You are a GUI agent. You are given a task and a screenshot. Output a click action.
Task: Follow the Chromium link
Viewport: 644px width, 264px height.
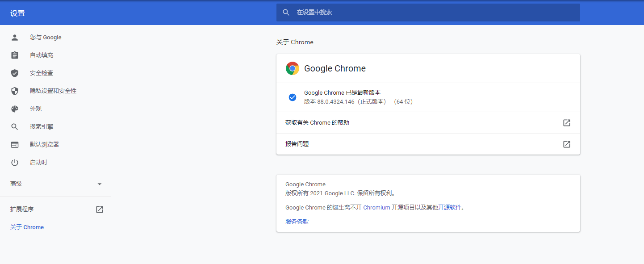tap(376, 208)
